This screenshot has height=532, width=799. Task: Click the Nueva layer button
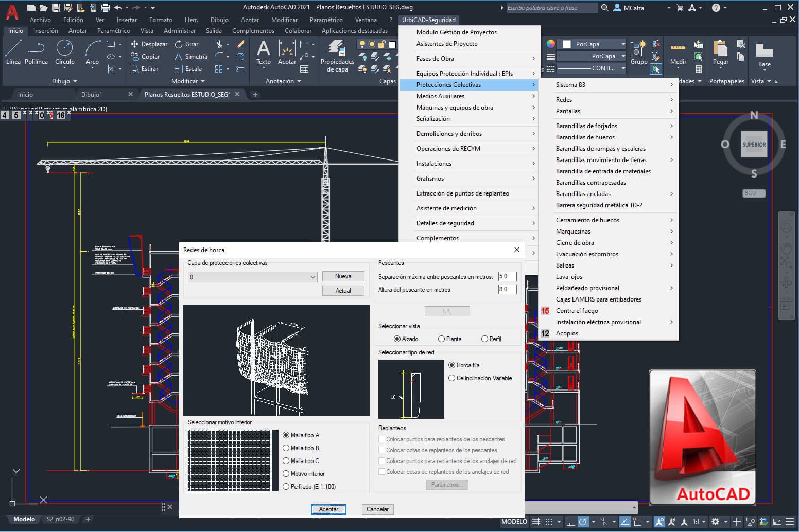343,276
